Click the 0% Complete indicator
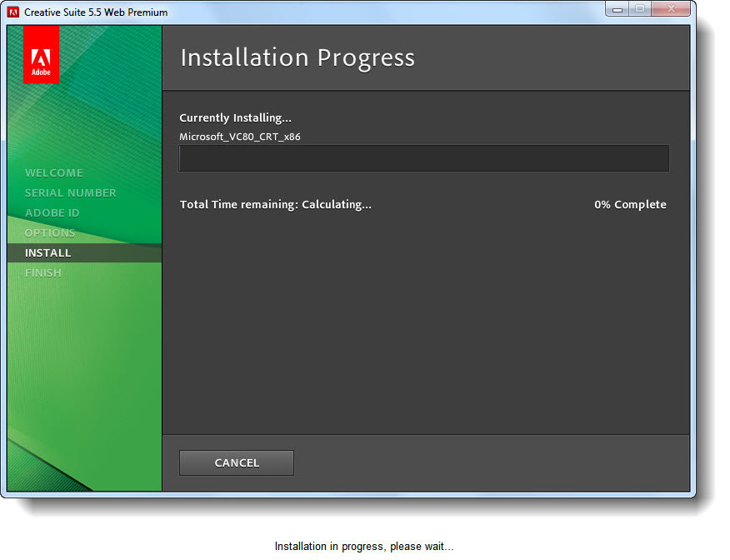 630,205
